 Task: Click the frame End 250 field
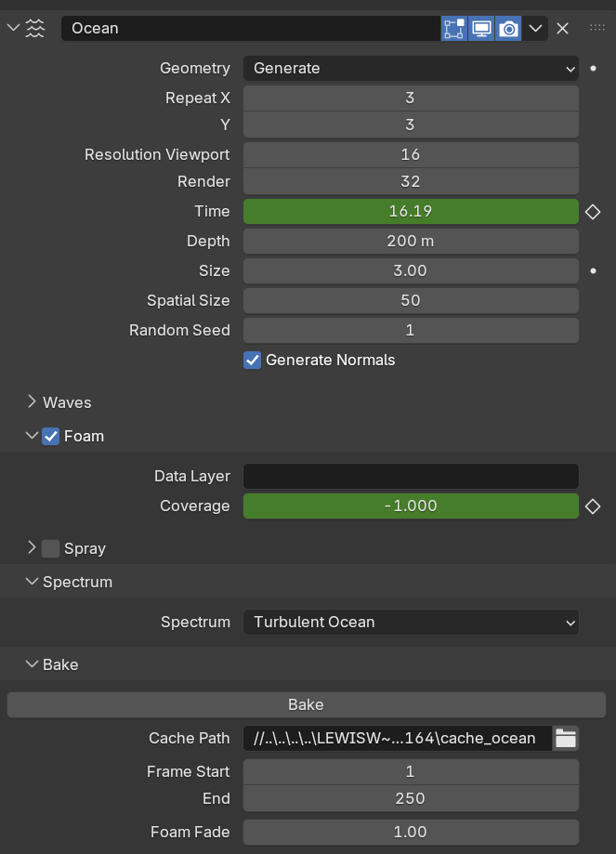[x=411, y=799]
